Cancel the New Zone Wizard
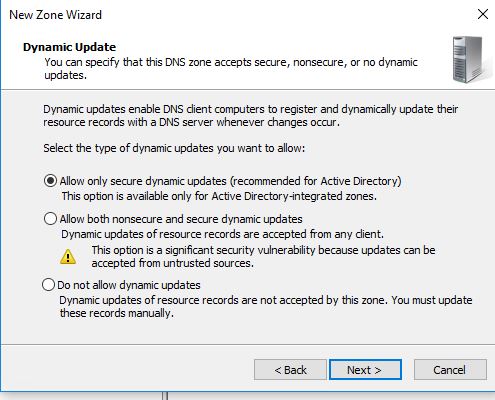 coord(450,370)
